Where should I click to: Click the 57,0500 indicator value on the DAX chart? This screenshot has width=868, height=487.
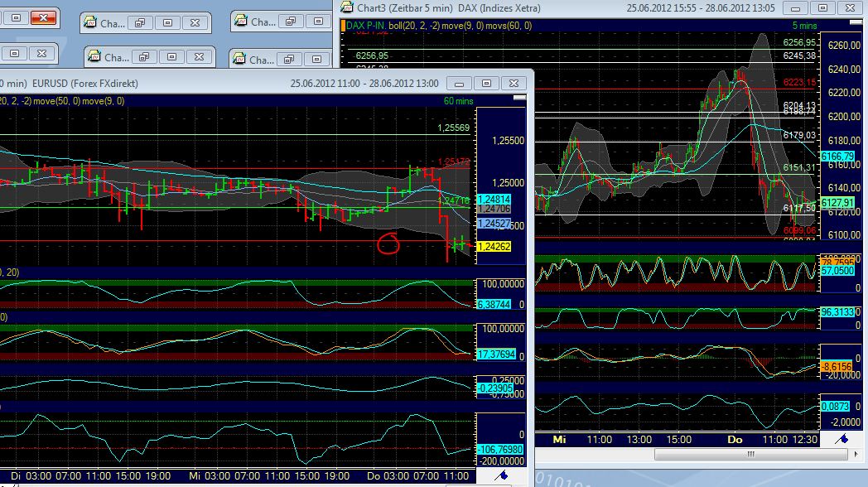click(837, 271)
